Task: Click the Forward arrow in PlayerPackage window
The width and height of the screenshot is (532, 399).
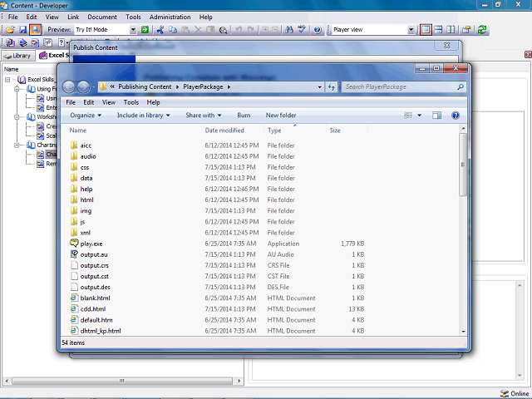Action: click(83, 87)
